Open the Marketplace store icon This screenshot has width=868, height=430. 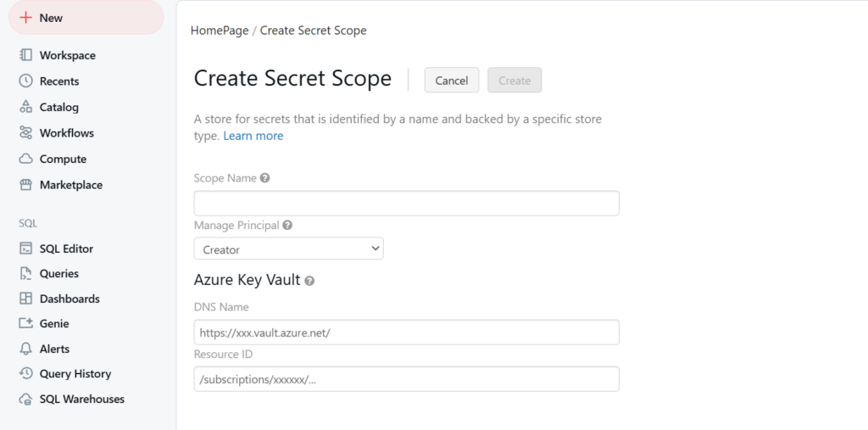click(25, 185)
